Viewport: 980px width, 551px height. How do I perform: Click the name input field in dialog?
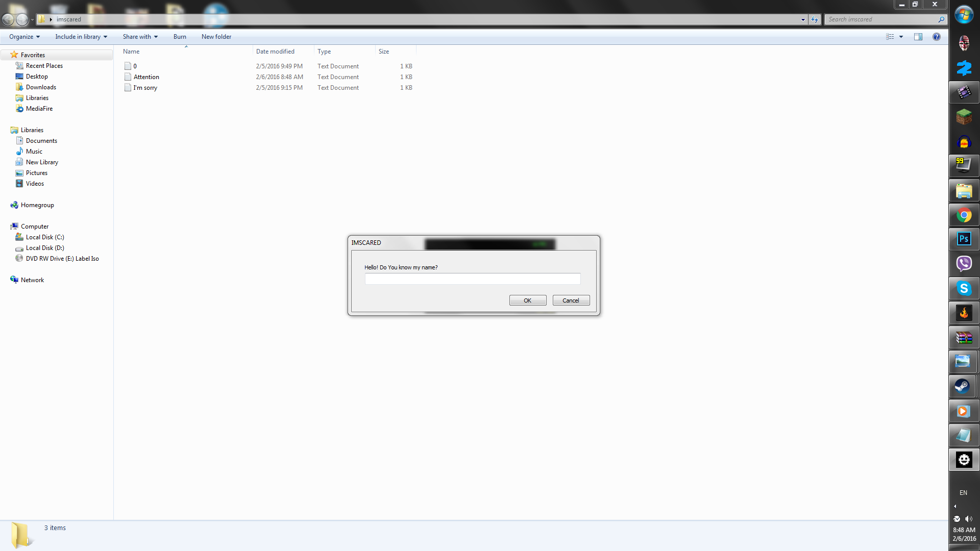472,279
